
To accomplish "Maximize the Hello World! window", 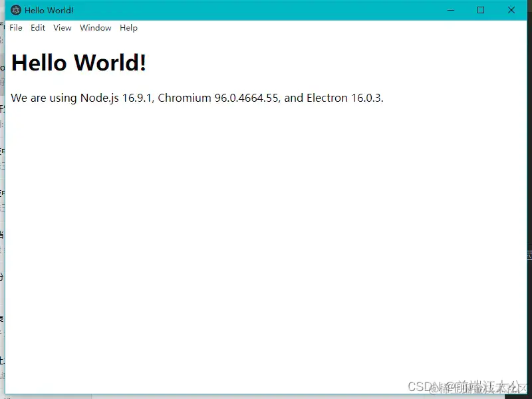I will click(x=481, y=10).
